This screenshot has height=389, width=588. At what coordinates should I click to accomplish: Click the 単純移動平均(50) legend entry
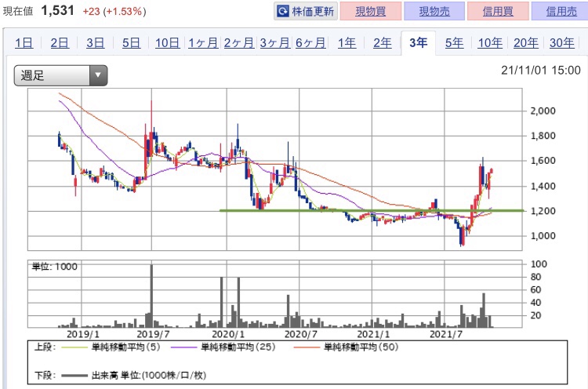click(346, 347)
